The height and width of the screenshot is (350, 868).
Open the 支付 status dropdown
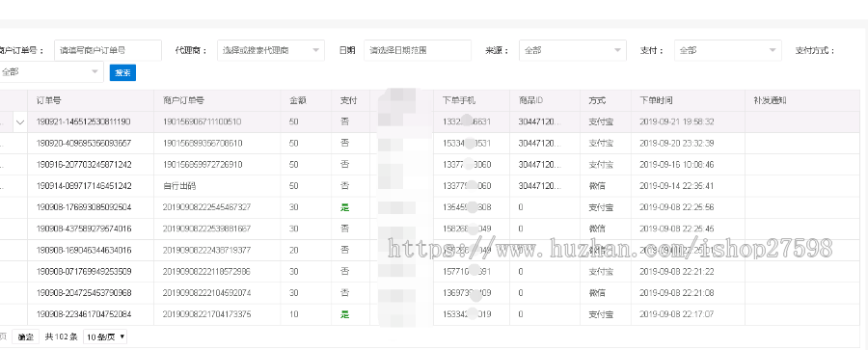pyautogui.click(x=728, y=50)
